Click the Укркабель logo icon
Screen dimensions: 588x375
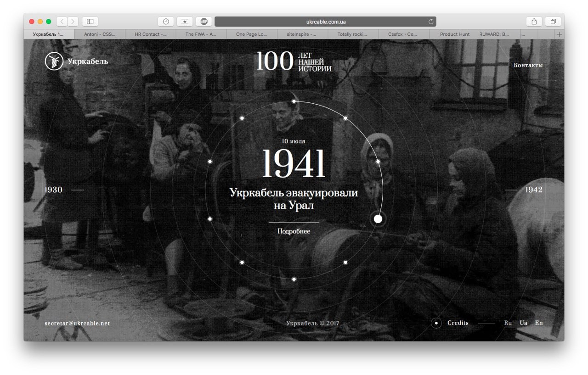(54, 61)
